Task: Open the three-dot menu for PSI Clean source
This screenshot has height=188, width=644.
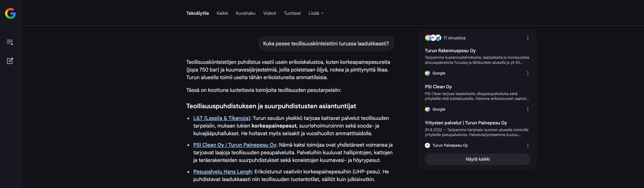Action: click(528, 109)
